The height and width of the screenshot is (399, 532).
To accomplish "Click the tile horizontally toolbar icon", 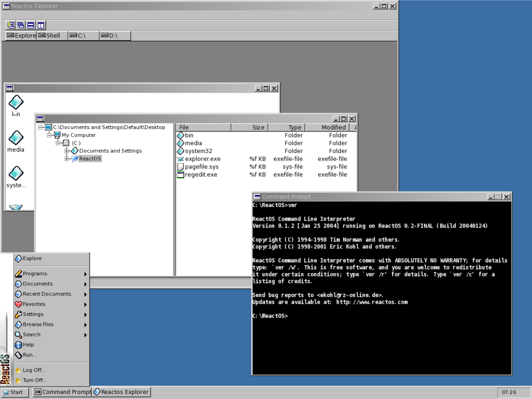I will pos(31,25).
